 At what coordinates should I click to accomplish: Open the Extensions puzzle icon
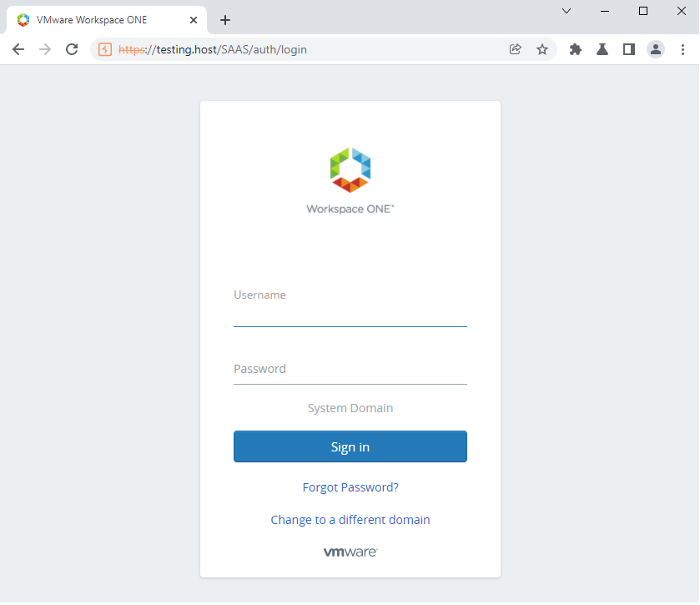pyautogui.click(x=576, y=49)
